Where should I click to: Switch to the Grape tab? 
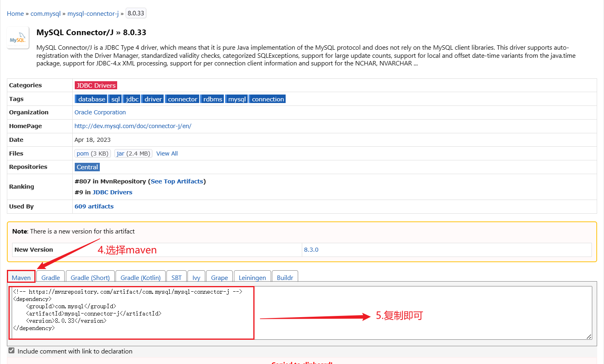coord(219,277)
